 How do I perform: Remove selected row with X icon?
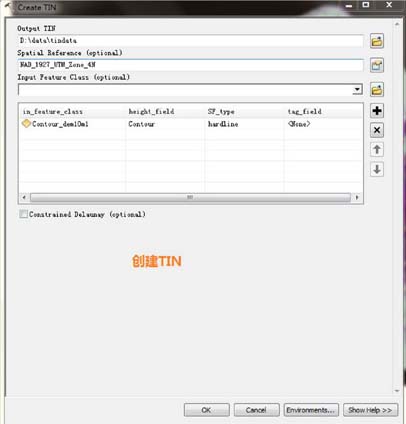[x=377, y=130]
